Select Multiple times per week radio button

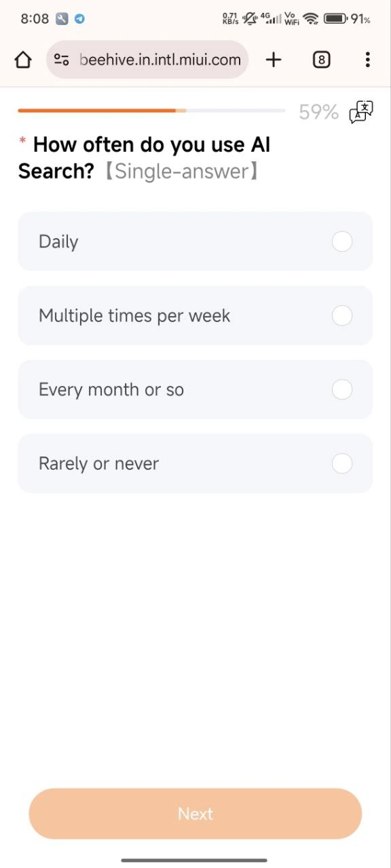click(342, 315)
